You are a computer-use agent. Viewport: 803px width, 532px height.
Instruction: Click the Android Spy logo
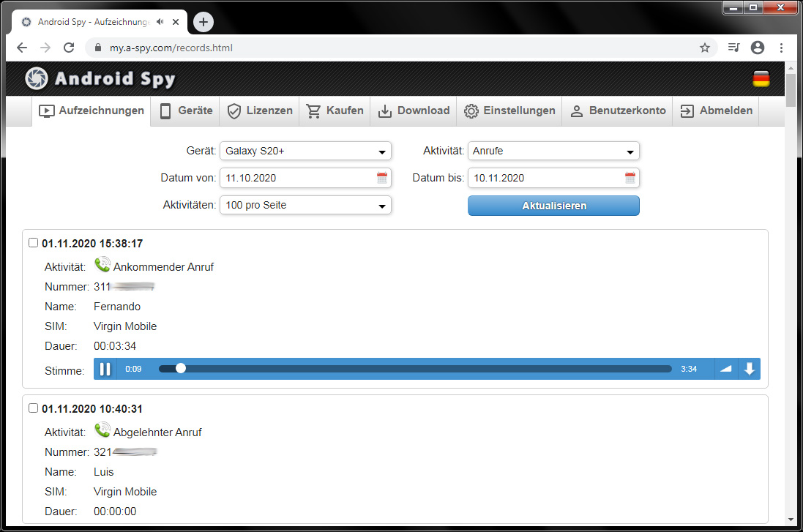click(100, 78)
